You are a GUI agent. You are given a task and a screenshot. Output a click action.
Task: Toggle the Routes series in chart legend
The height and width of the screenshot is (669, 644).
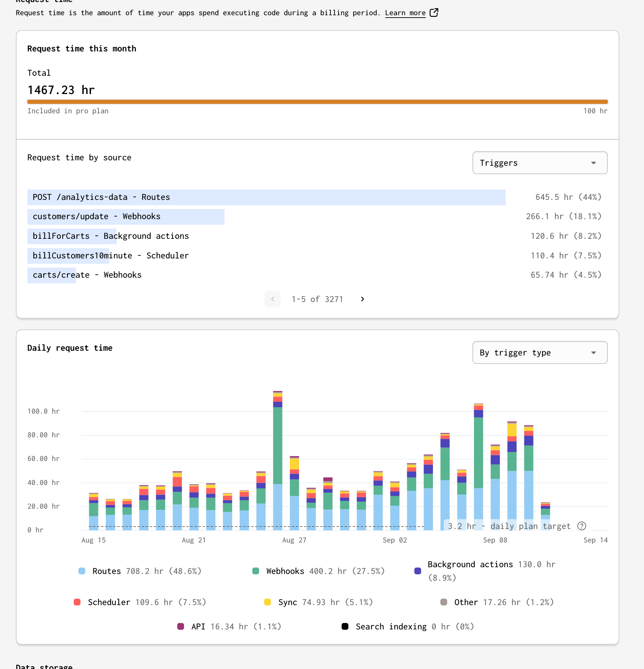107,571
